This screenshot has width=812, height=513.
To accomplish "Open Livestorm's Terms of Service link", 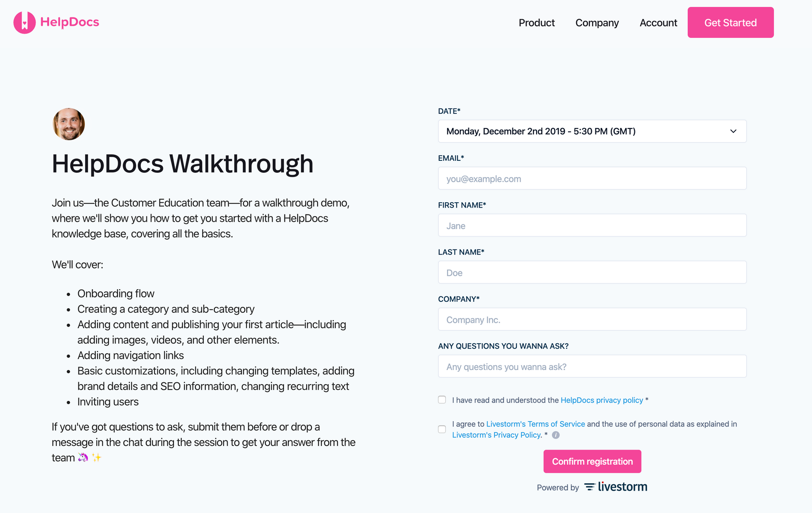I will [535, 424].
